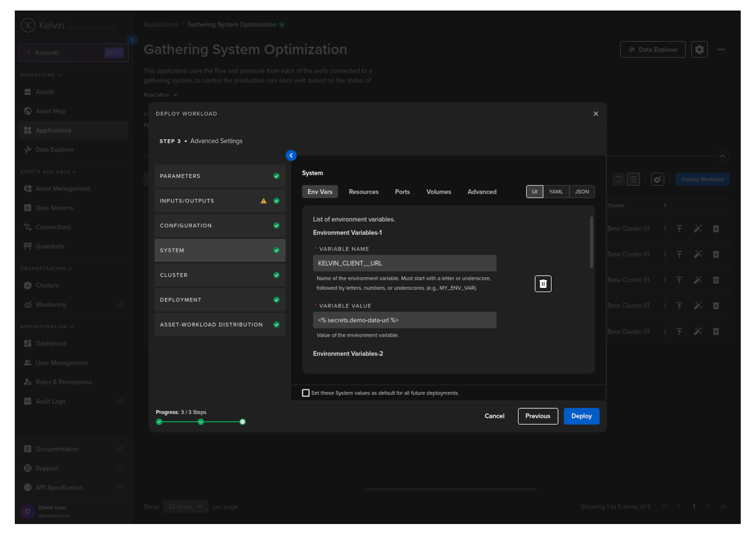Screen dimensions: 756x535
Task: Close the Deploy Workload dialog
Action: pos(595,114)
